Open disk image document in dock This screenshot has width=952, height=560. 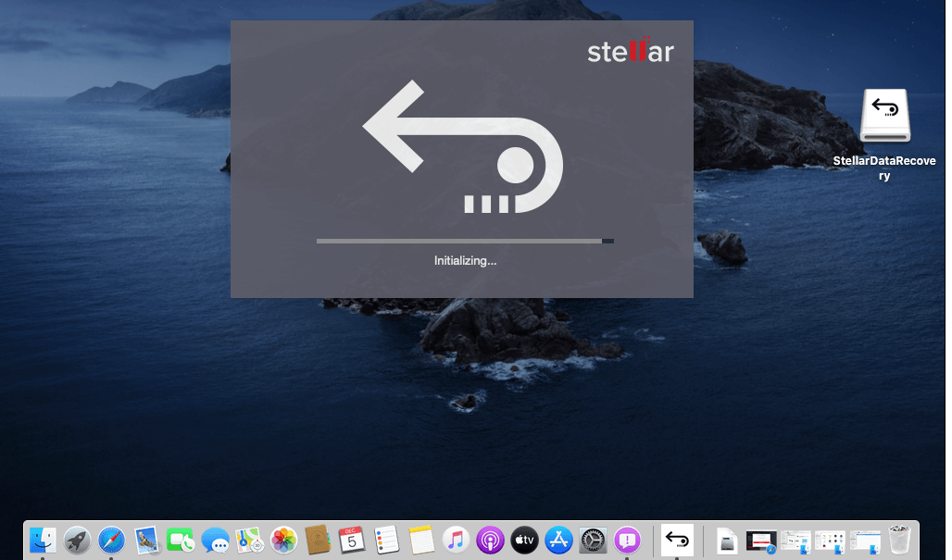pos(727,541)
